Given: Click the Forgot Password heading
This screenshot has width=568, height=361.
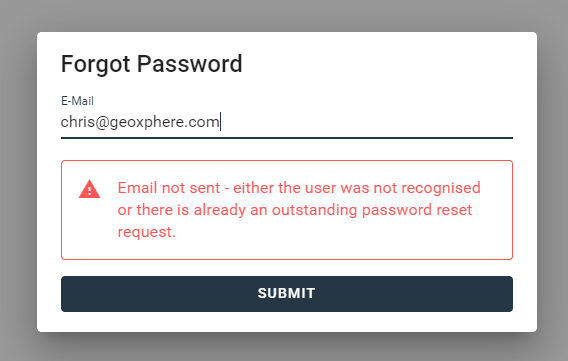Looking at the screenshot, I should coord(151,64).
